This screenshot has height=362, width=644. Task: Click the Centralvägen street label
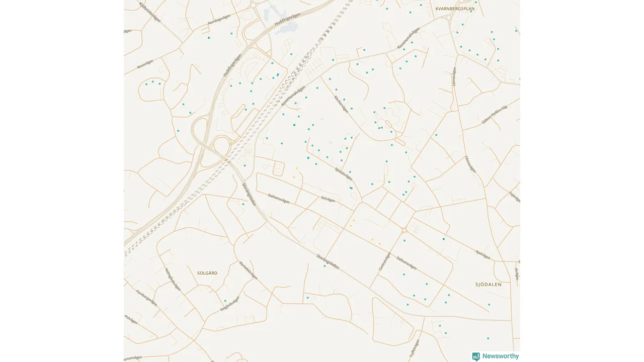click(384, 261)
